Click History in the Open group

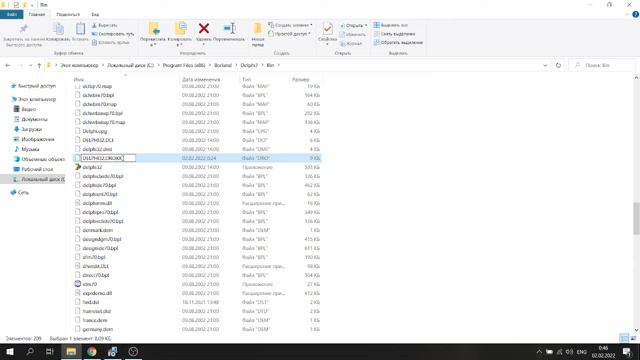(x=351, y=43)
